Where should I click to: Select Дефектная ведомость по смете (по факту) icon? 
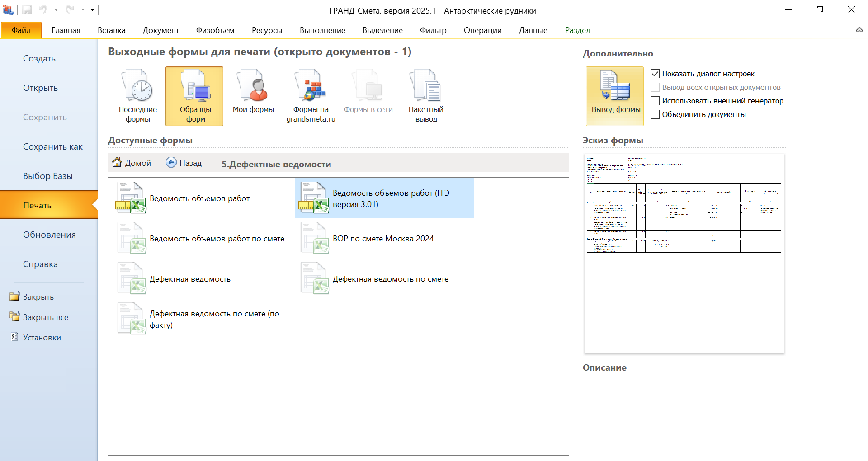point(131,319)
